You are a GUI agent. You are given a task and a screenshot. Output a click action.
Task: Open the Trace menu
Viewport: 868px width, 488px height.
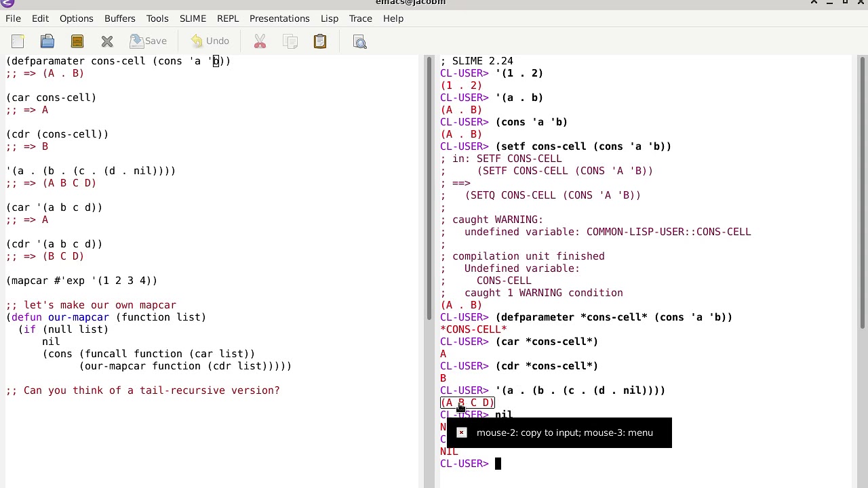click(360, 18)
